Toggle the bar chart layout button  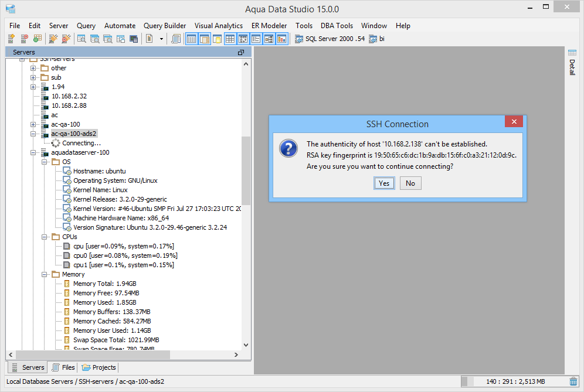tap(282, 39)
